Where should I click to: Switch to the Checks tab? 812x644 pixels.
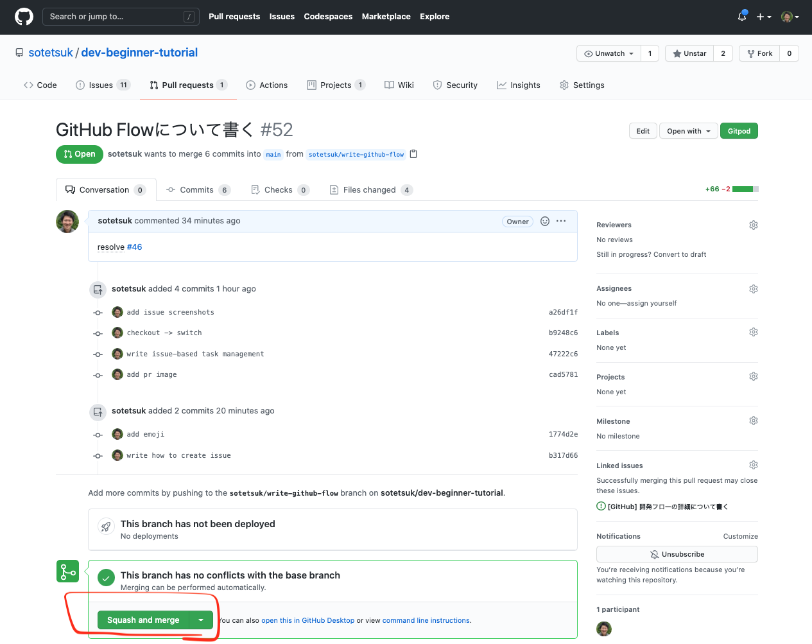[x=280, y=189]
